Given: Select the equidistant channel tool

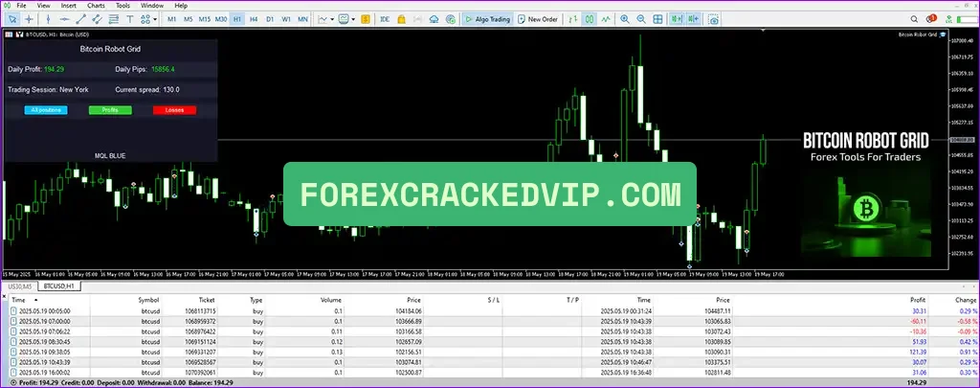Looking at the screenshot, I should coord(97,19).
